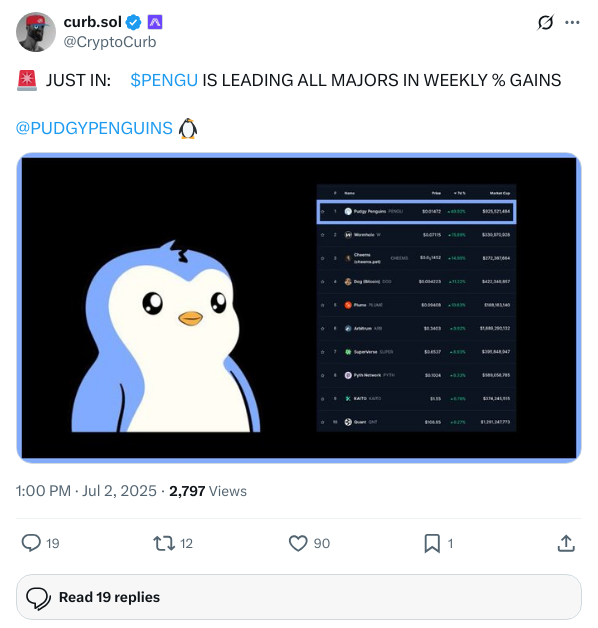Click the @CryptoCurb handle
The height and width of the screenshot is (628, 598).
coord(110,42)
